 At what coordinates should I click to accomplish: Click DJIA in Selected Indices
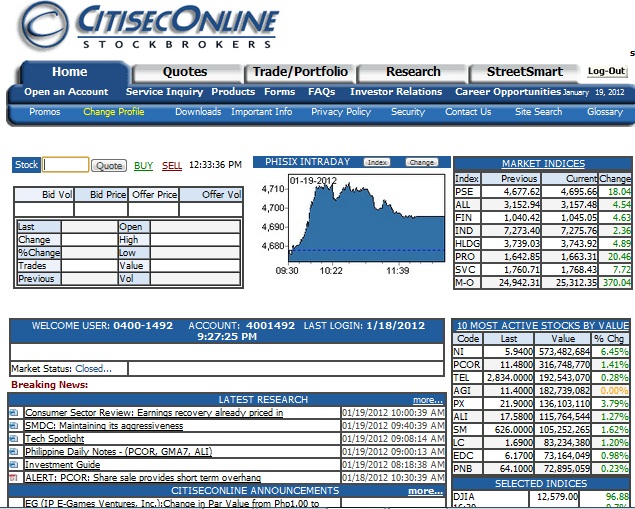464,496
